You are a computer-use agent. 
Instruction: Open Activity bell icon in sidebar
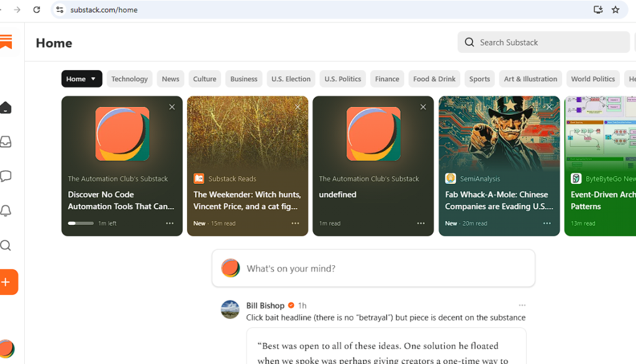[6, 211]
